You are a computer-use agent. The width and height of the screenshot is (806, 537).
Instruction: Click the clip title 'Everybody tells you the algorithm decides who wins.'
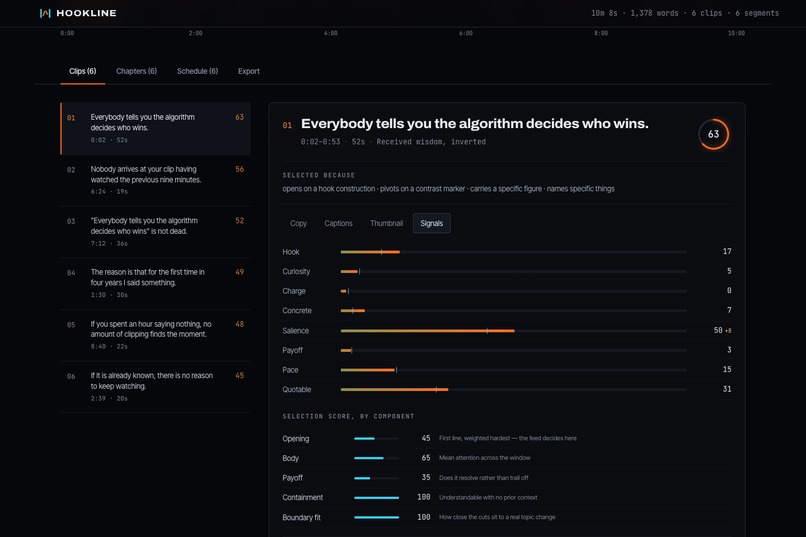pos(474,124)
